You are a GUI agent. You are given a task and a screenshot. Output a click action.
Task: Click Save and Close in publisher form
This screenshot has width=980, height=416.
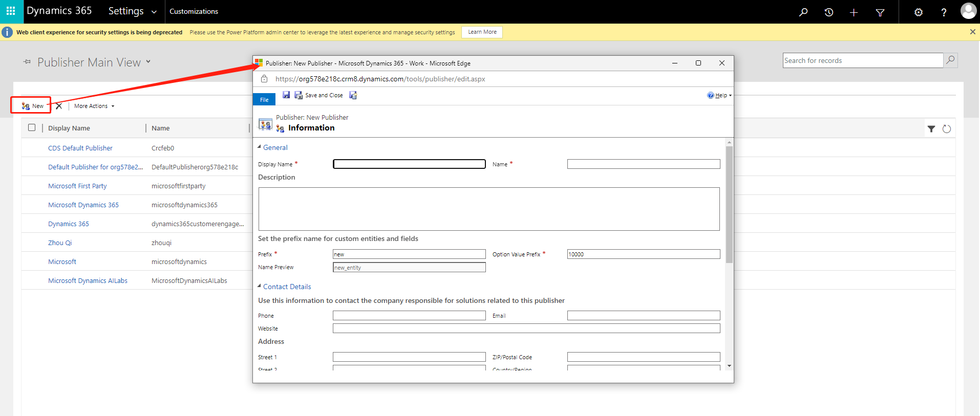pos(319,95)
